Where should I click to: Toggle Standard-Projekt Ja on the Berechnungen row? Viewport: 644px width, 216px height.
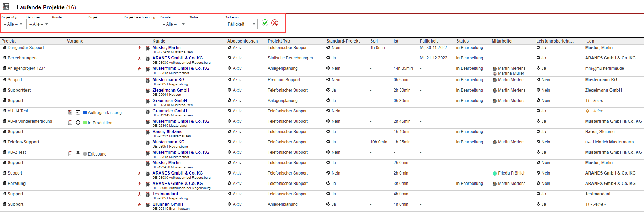(x=328, y=58)
